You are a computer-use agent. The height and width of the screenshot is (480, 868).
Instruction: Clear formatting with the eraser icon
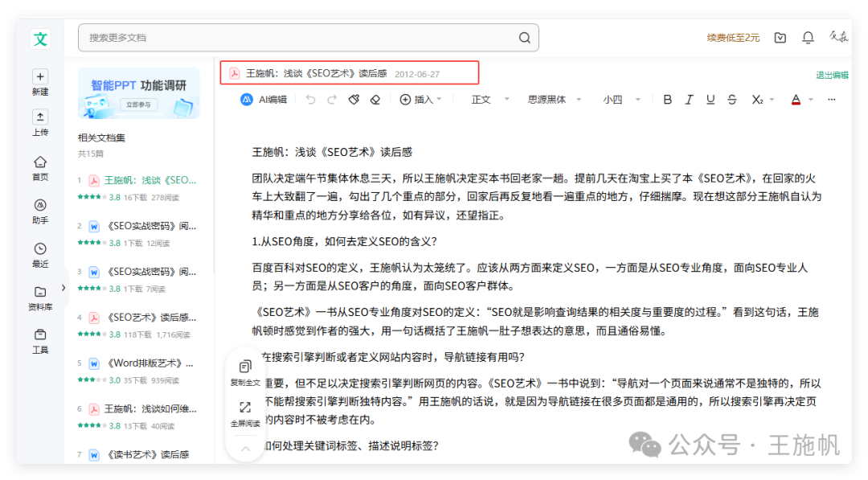click(x=374, y=99)
